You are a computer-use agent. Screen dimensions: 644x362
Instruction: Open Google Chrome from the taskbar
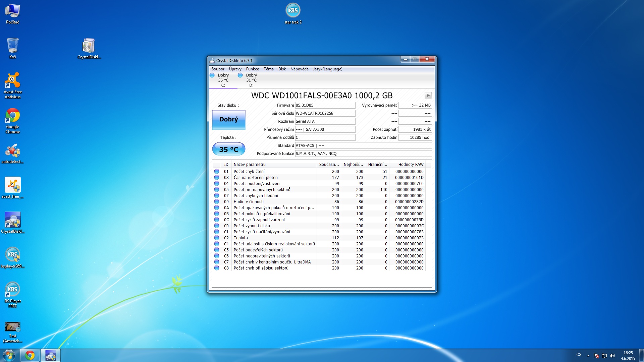30,355
